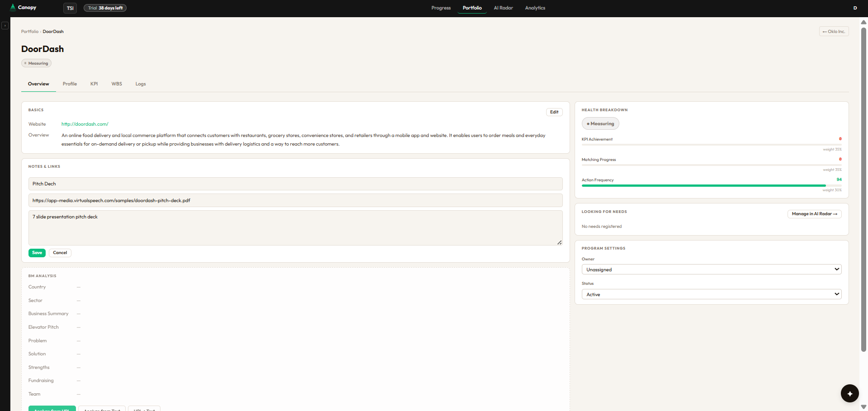The height and width of the screenshot is (411, 868).
Task: Click the "Problem" row label
Action: pyautogui.click(x=38, y=341)
